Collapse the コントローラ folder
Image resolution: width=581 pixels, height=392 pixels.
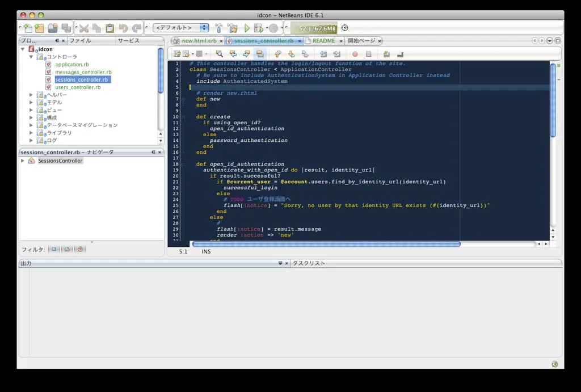31,57
